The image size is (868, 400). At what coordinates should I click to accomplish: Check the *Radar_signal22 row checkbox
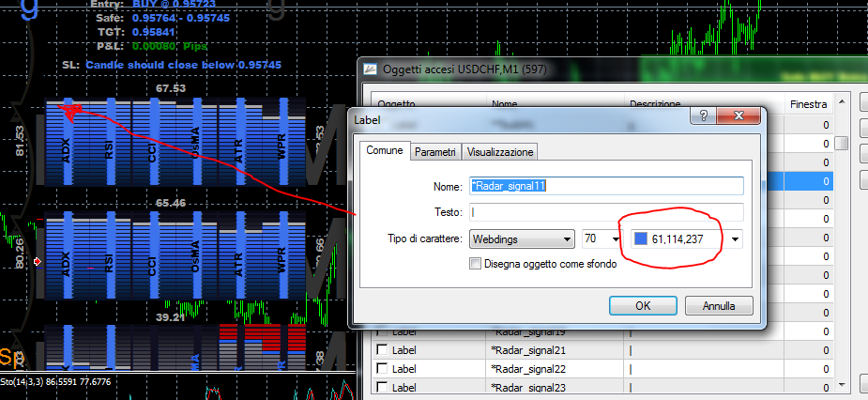(381, 368)
